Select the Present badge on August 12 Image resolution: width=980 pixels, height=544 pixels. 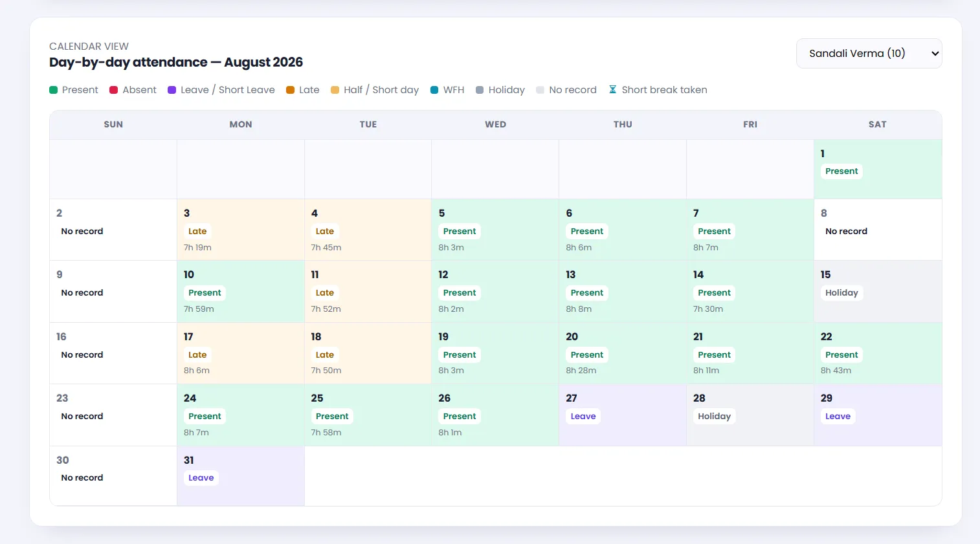pos(460,293)
